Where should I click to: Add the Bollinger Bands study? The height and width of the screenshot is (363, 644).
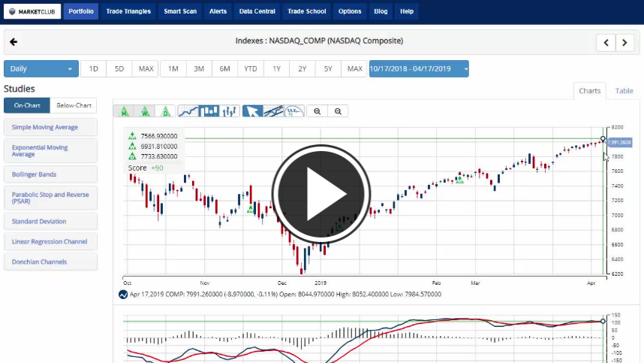tap(50, 174)
